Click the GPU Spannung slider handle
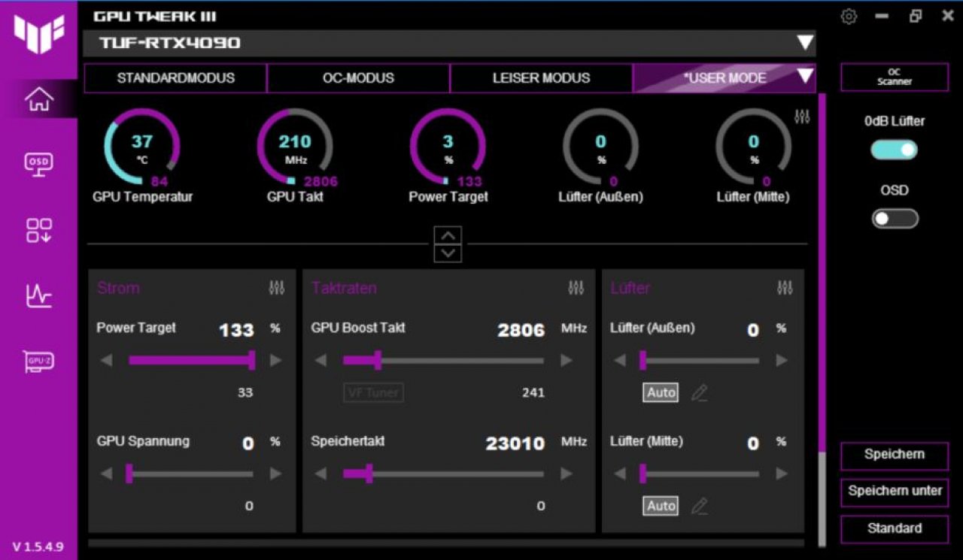Image resolution: width=963 pixels, height=560 pixels. click(129, 474)
